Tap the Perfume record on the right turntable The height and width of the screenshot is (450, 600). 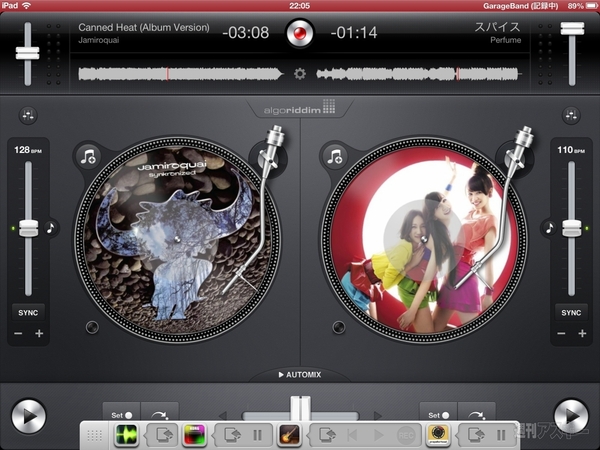tap(424, 240)
